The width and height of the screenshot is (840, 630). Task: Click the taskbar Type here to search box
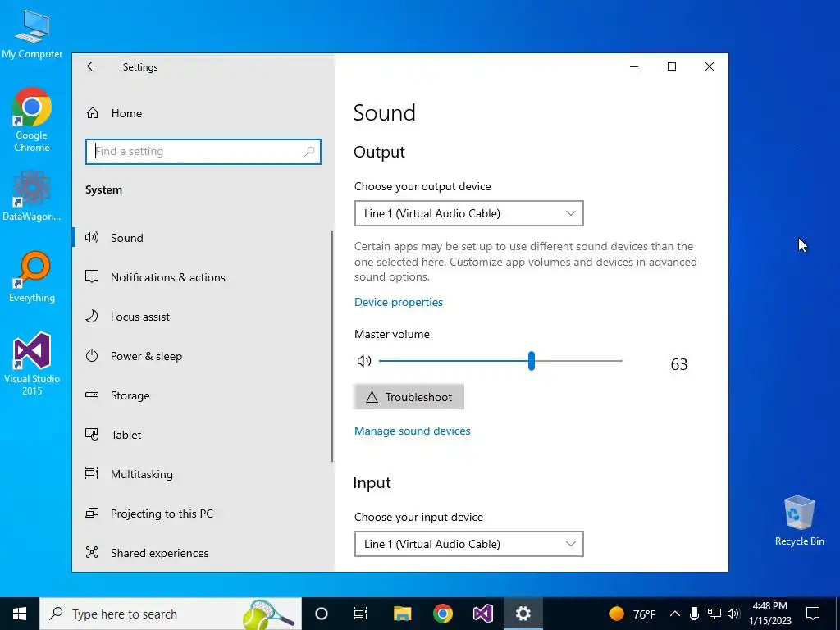[x=171, y=614]
